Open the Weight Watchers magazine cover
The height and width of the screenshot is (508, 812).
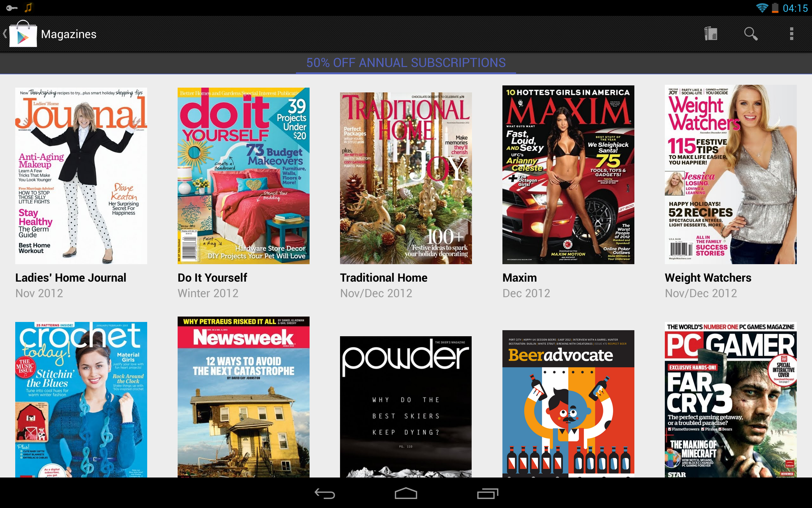click(x=730, y=174)
